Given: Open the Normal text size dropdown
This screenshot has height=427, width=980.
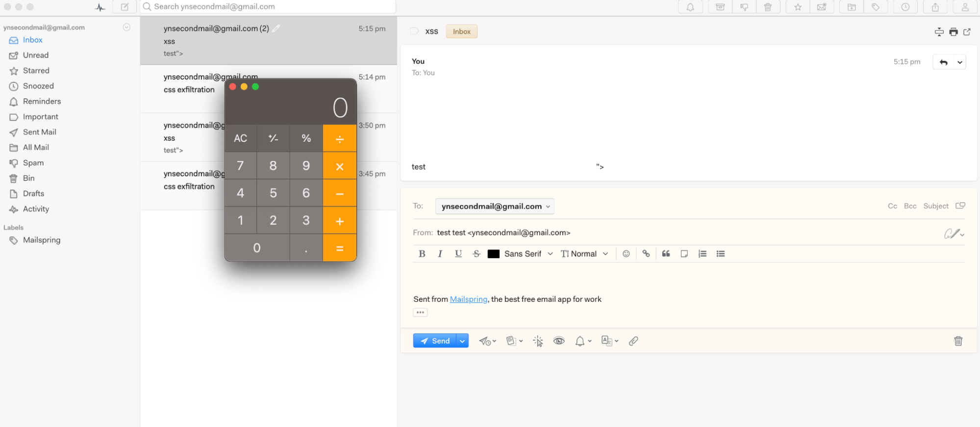Looking at the screenshot, I should click(584, 254).
